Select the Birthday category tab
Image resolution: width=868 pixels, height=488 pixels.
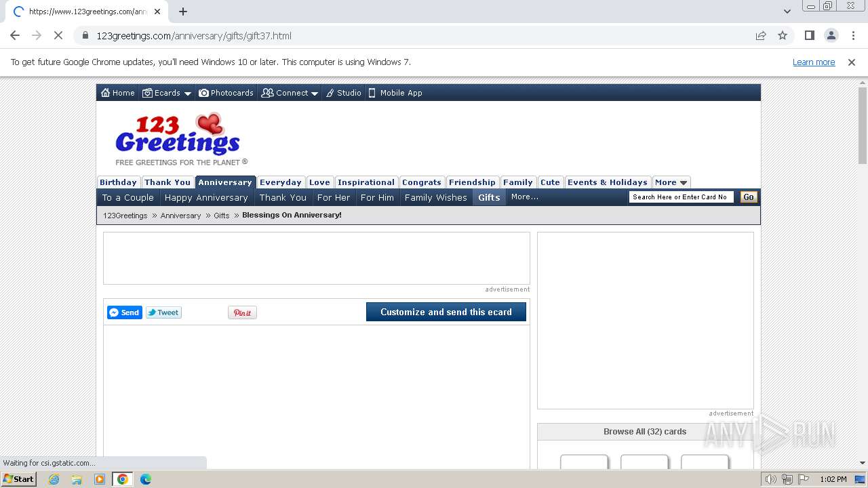pyautogui.click(x=118, y=182)
